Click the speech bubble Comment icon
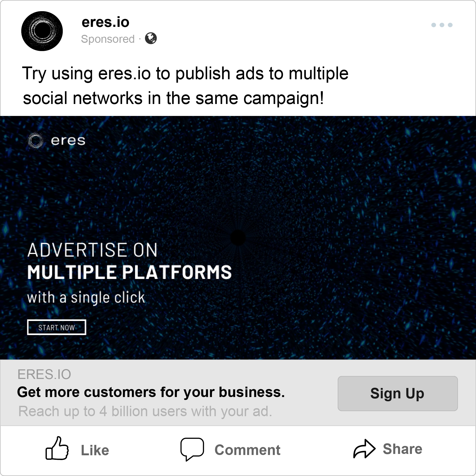The image size is (476, 476). pyautogui.click(x=192, y=449)
